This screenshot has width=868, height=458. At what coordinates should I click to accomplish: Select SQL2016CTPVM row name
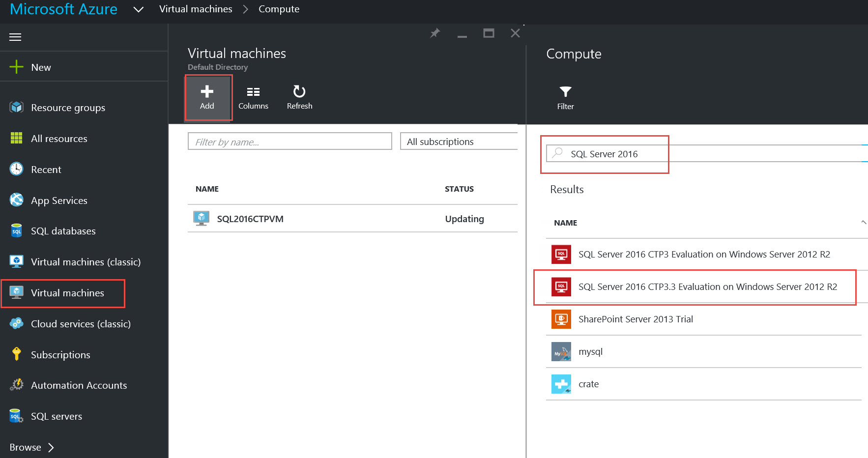[250, 219]
